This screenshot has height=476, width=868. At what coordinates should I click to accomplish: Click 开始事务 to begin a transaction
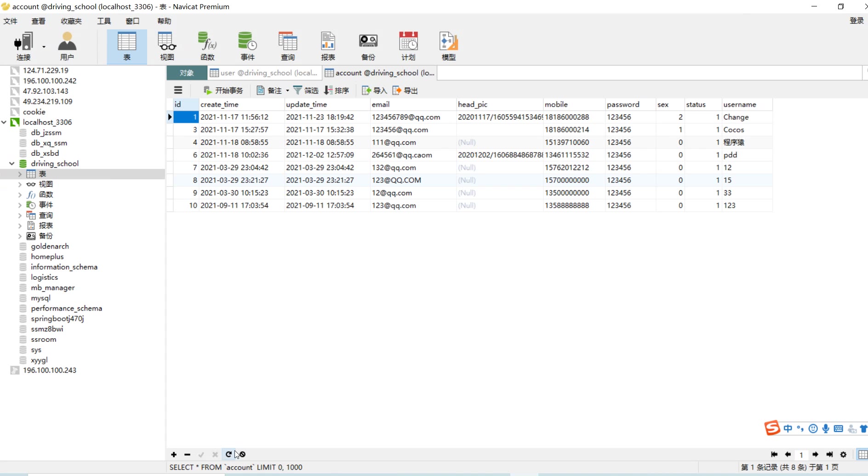223,91
